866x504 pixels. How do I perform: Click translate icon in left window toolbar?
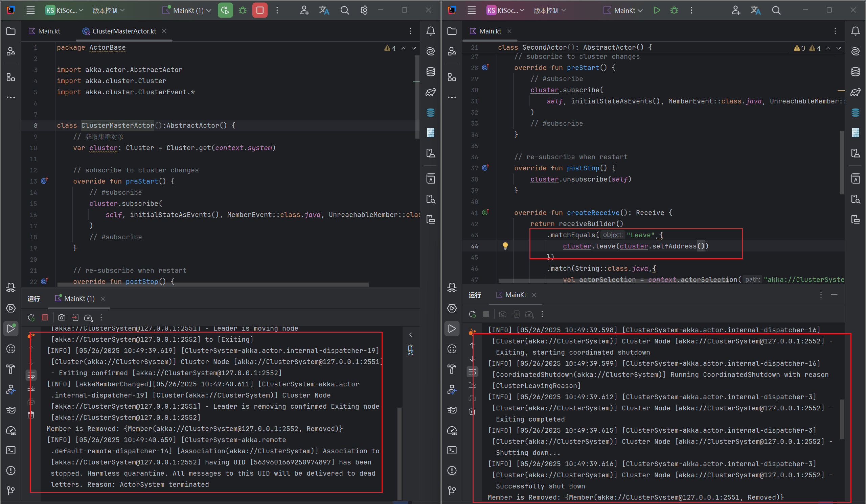click(x=324, y=10)
